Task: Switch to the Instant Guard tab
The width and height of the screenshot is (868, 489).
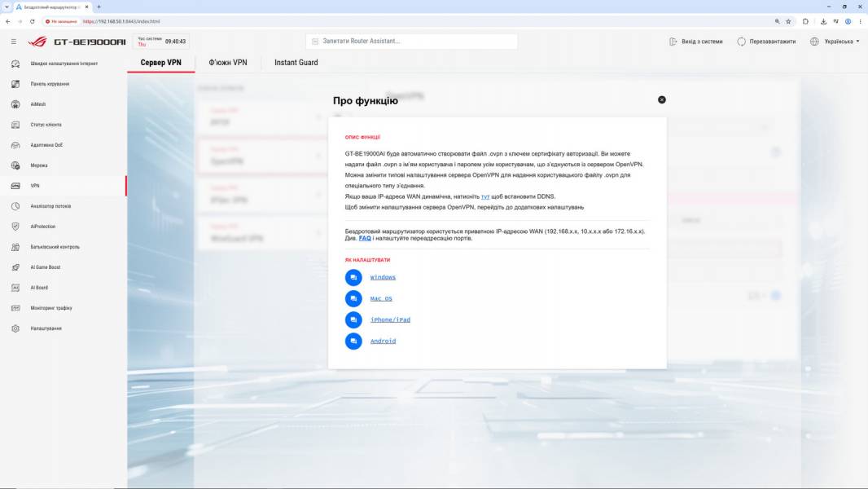Action: [296, 63]
